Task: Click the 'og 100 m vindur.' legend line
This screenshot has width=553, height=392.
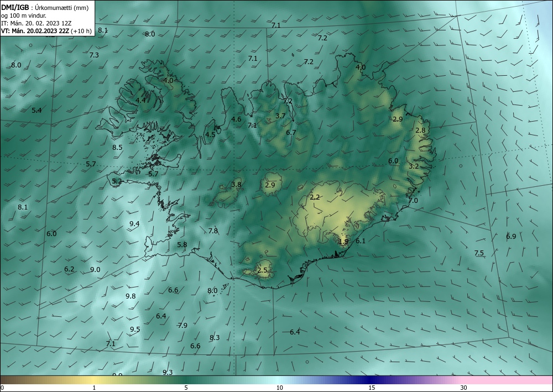Action: pyautogui.click(x=24, y=15)
